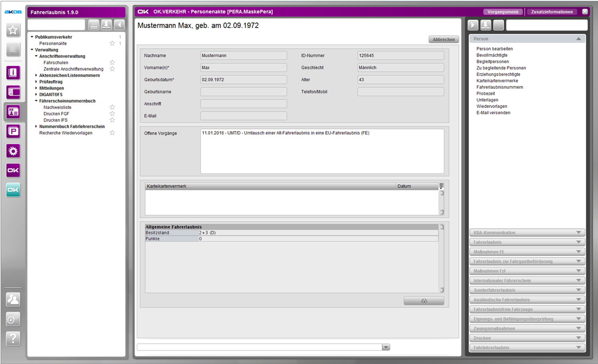
Task: Toggle favorite star for Nachweisliste
Action: (x=112, y=107)
